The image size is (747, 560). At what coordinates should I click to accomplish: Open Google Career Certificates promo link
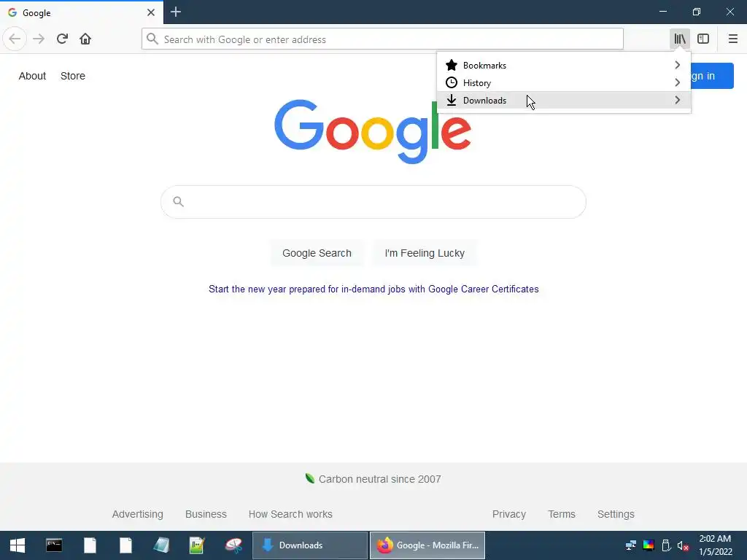pyautogui.click(x=373, y=289)
